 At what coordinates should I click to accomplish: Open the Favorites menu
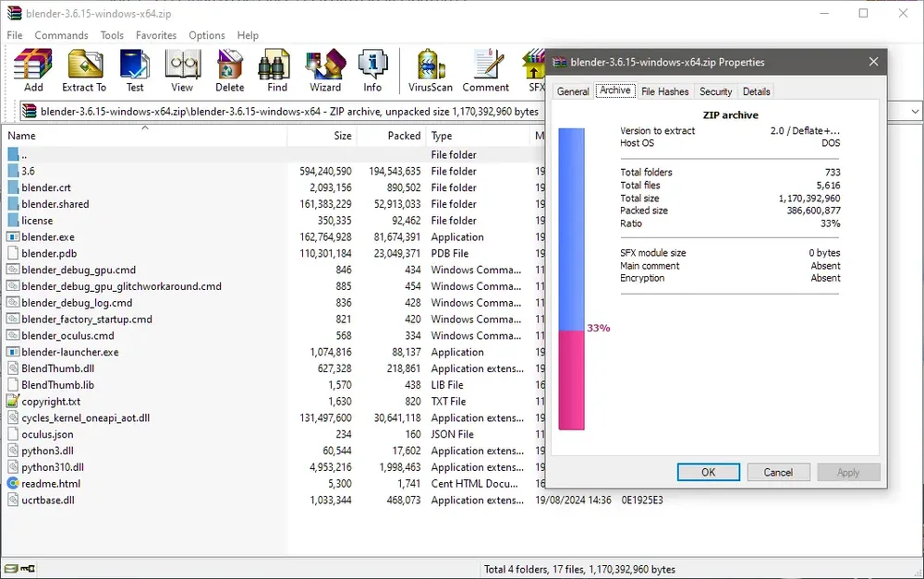click(x=156, y=35)
